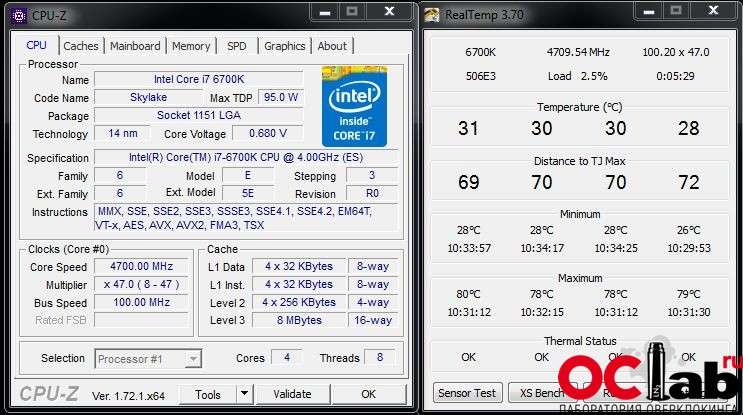Click the Validate button
The height and width of the screenshot is (415, 743).
click(292, 394)
